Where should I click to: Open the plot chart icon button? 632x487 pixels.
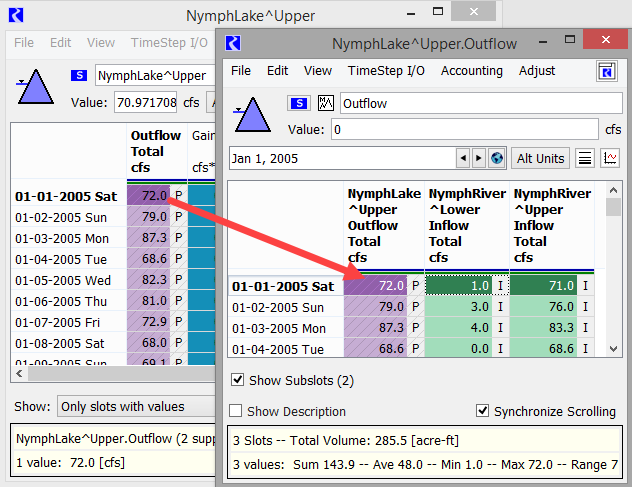(x=609, y=159)
